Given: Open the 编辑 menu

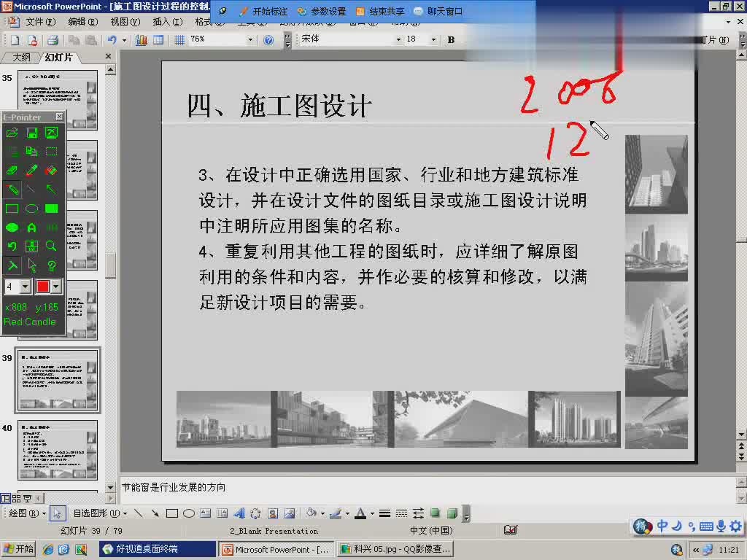Looking at the screenshot, I should 82,21.
